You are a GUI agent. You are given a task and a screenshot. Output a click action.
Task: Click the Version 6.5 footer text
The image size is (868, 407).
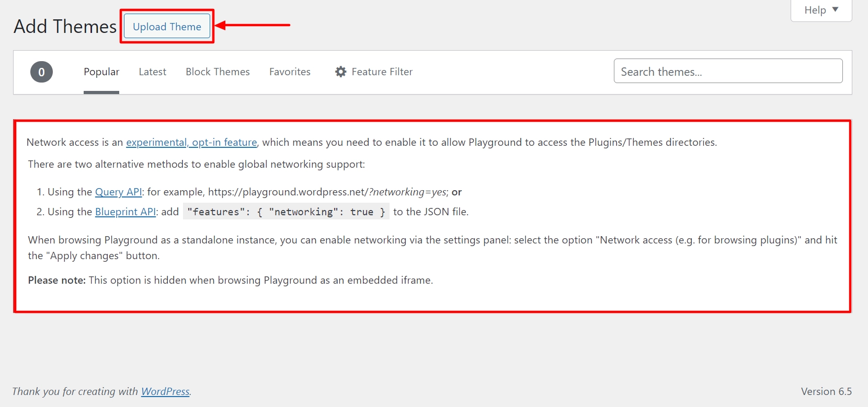tap(826, 391)
